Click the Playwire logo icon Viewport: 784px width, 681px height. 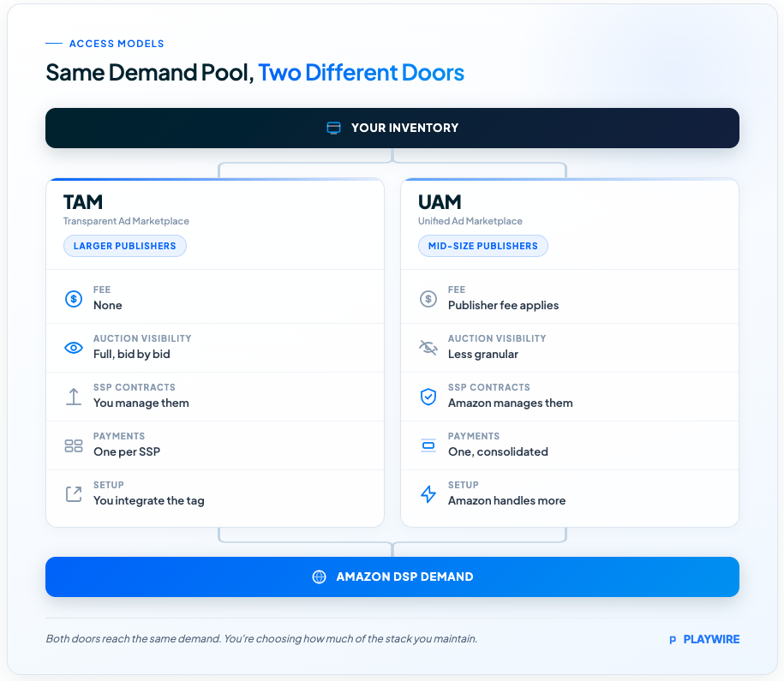point(673,640)
